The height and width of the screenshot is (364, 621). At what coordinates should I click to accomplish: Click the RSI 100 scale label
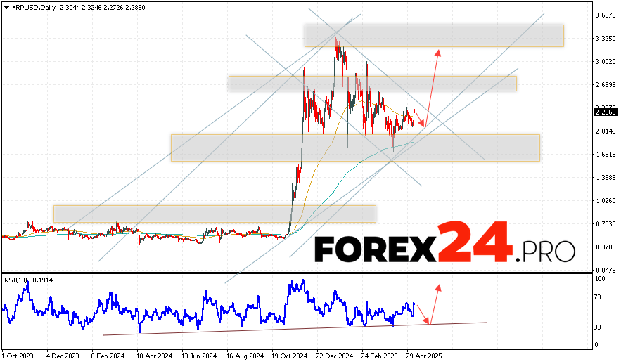(599, 280)
